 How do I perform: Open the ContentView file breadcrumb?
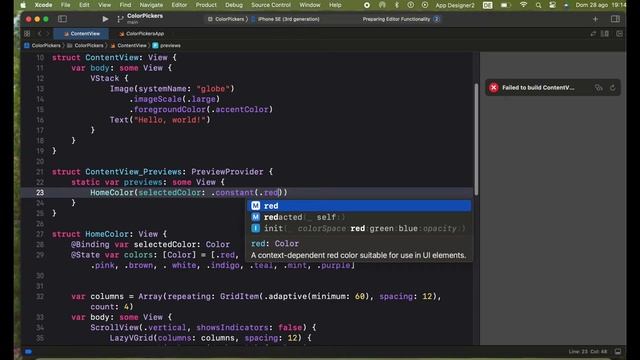coord(128,45)
